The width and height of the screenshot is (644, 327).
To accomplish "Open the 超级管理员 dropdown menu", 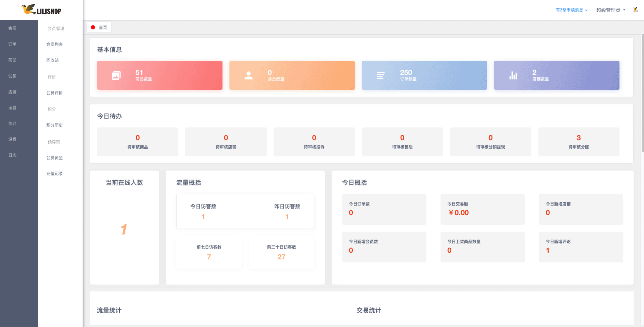I will [x=610, y=10].
